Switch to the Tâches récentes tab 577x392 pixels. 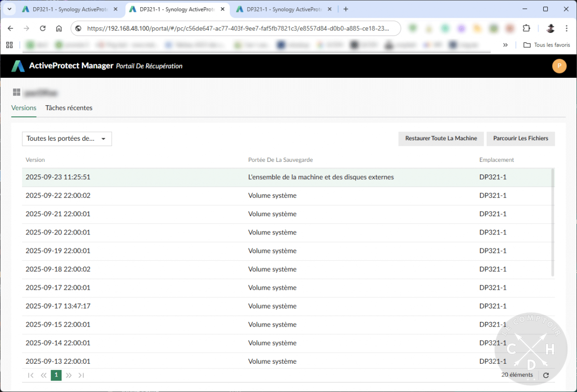tap(69, 108)
